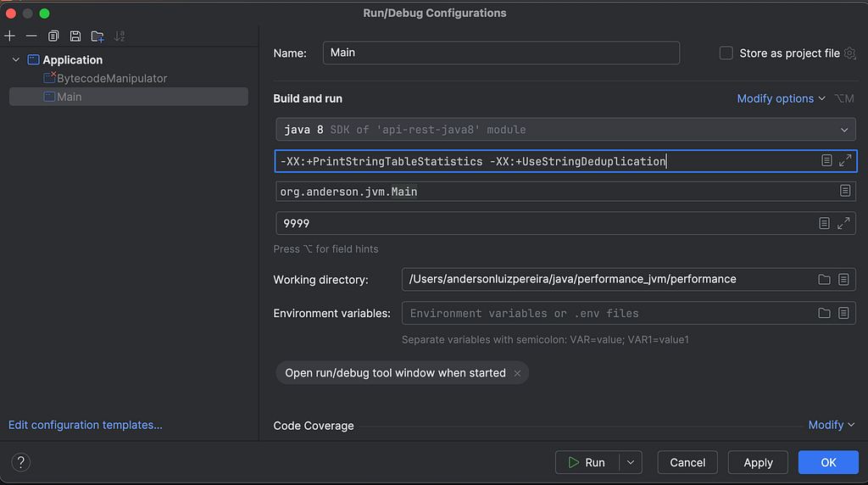Sort configurations alphabetically

tap(119, 36)
